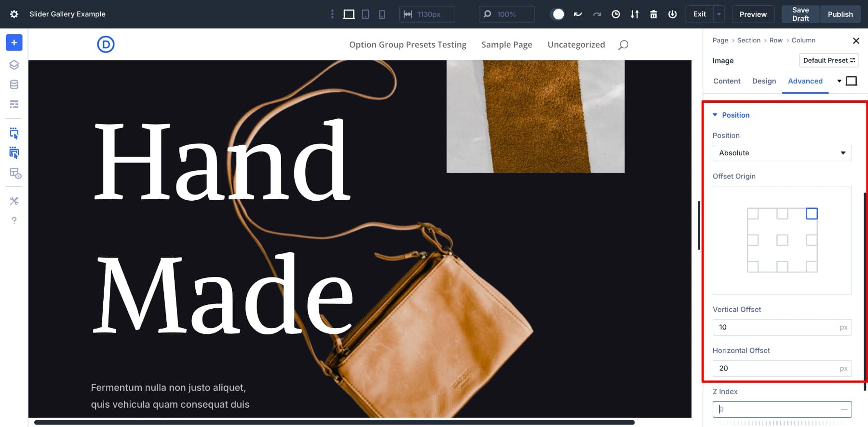
Task: Switch to phone view icon
Action: click(382, 14)
